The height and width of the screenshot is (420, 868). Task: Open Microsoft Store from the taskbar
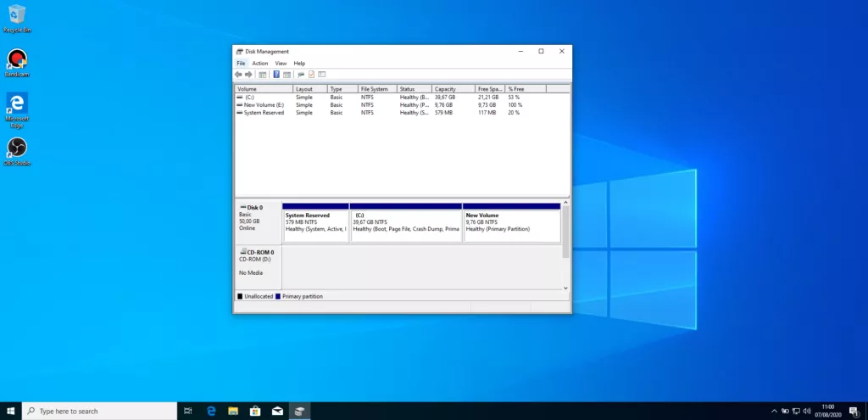(x=254, y=412)
